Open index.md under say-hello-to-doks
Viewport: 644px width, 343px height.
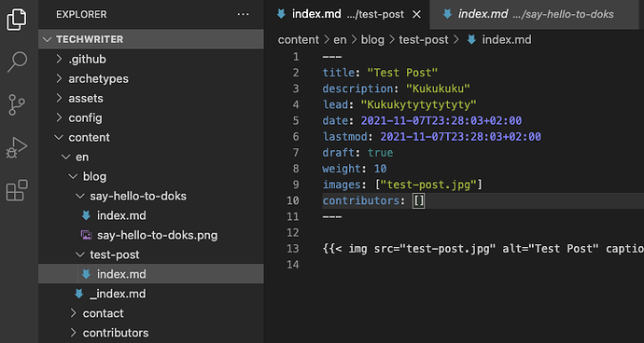tap(150, 215)
